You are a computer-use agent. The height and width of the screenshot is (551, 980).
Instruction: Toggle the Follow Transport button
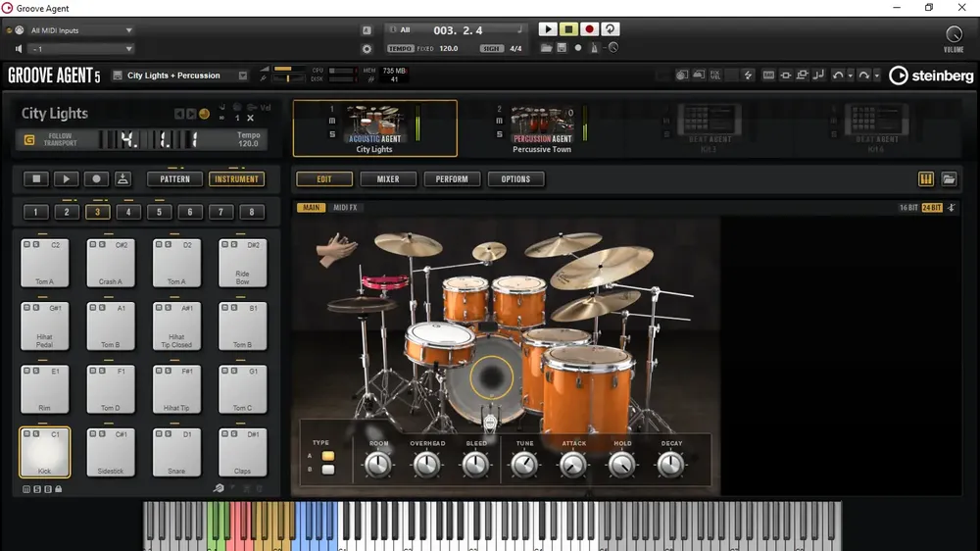pos(29,139)
